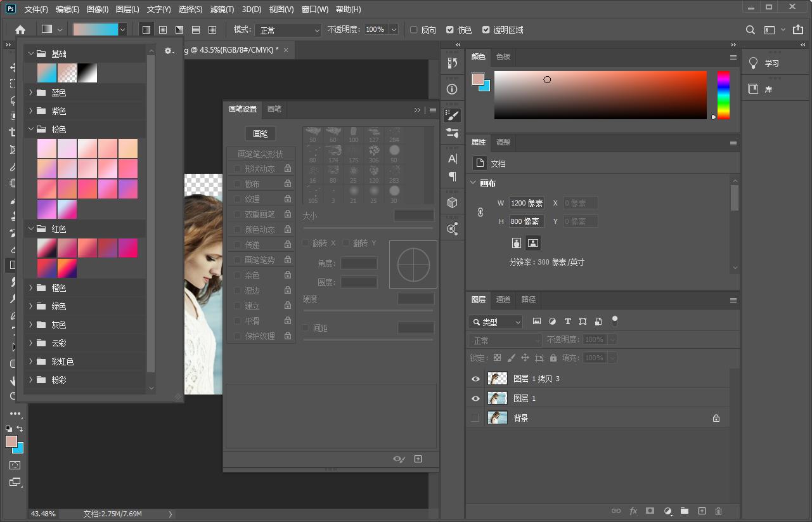Open the Paragraph panel icon
Image resolution: width=812 pixels, height=522 pixels.
point(452,177)
